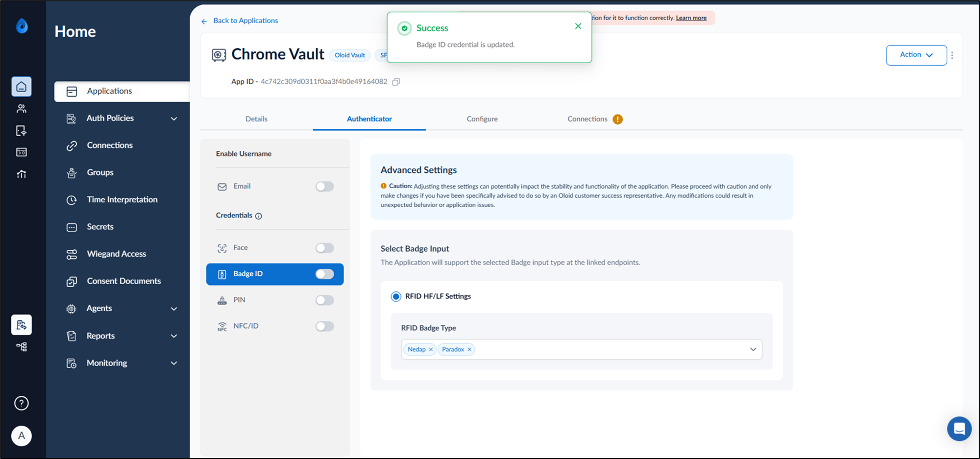Click inside the RFID Badge Type field
Viewport: 980px width, 459px height.
click(x=582, y=349)
